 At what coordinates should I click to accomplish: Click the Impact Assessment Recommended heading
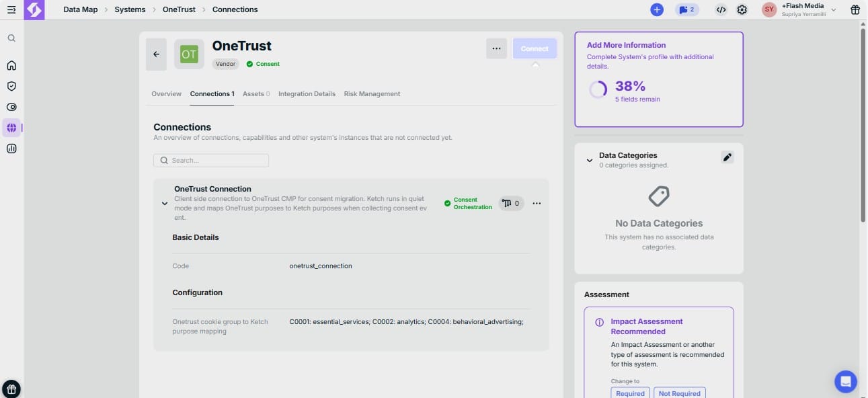click(647, 327)
